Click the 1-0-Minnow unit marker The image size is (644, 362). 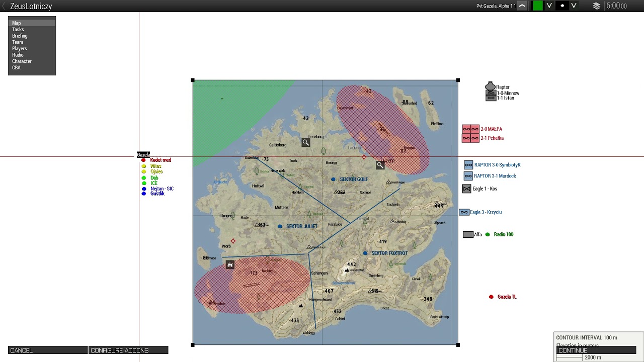point(491,93)
